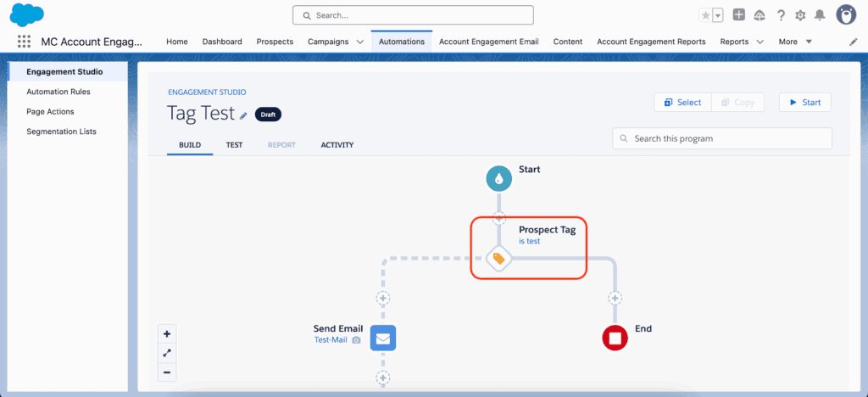The height and width of the screenshot is (397, 868).
Task: Open the Campaigns tab
Action: 328,42
